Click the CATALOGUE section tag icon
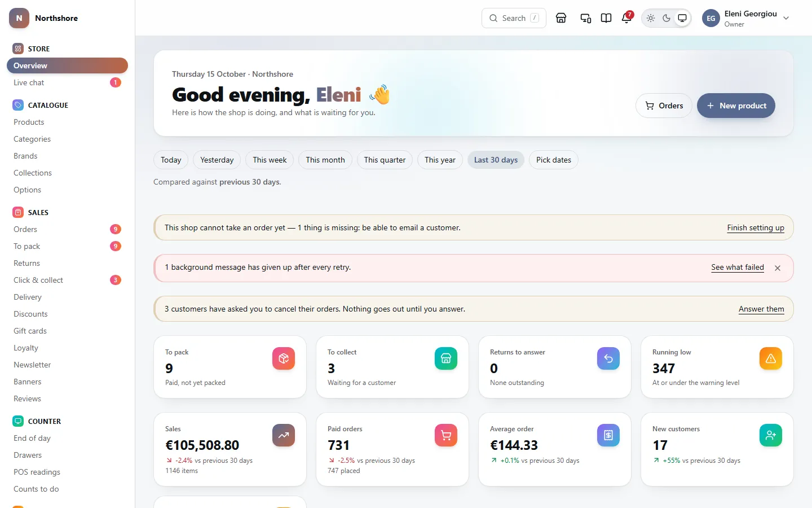This screenshot has height=508, width=812. click(18, 105)
